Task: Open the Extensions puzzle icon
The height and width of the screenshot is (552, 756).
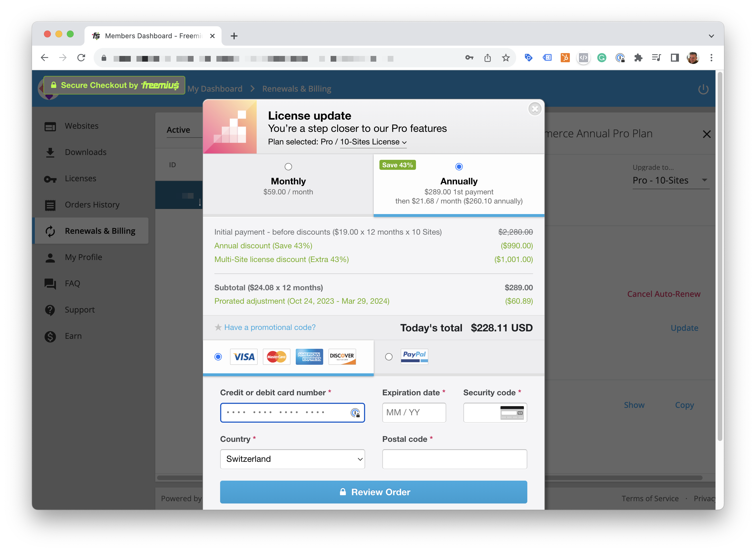Action: 638,58
